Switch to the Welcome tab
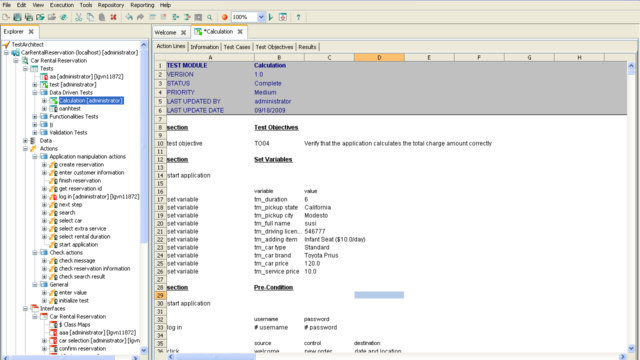This screenshot has height=360, width=640. click(165, 32)
